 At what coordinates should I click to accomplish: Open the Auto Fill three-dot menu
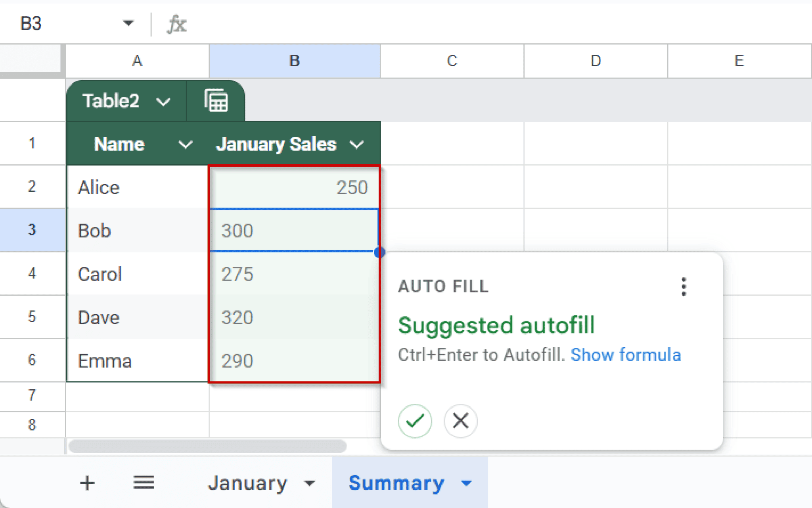(684, 287)
